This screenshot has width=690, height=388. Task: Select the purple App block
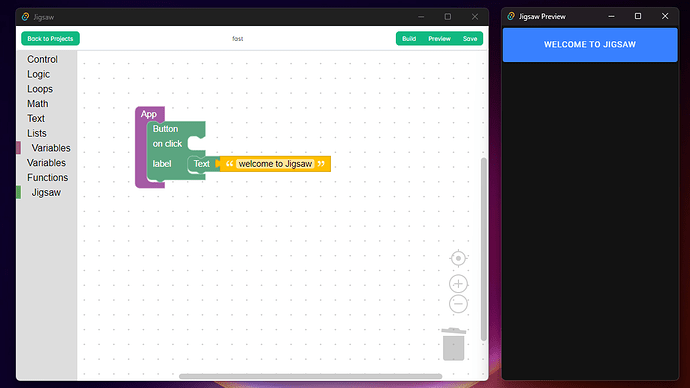[149, 114]
